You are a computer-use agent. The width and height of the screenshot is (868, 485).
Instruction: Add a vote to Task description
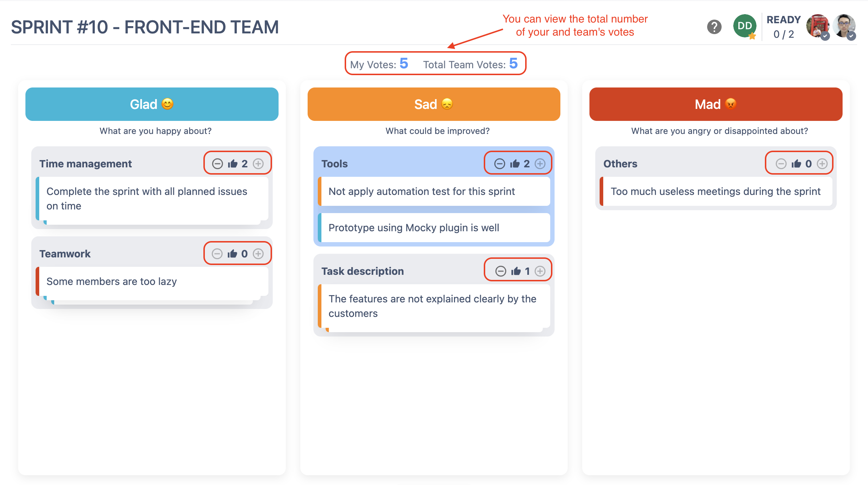(540, 271)
